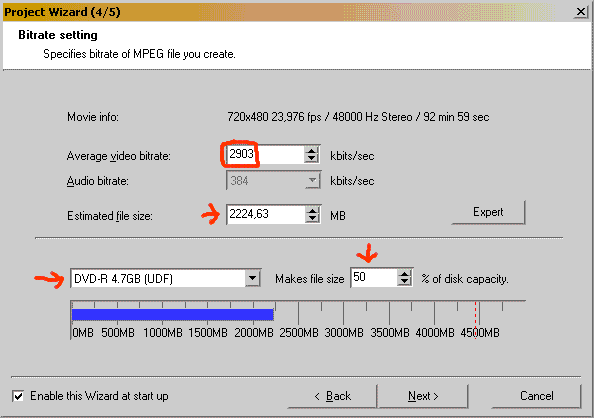Select DVD-R 4.7GB (UDF) text in combo box
Screen dimensions: 594x418
point(123,279)
